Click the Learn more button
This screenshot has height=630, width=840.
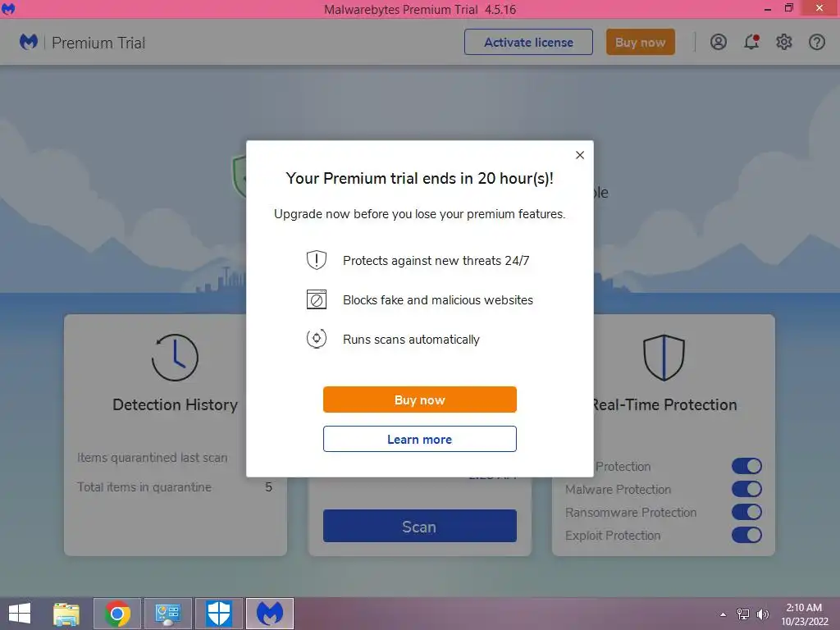pos(419,440)
